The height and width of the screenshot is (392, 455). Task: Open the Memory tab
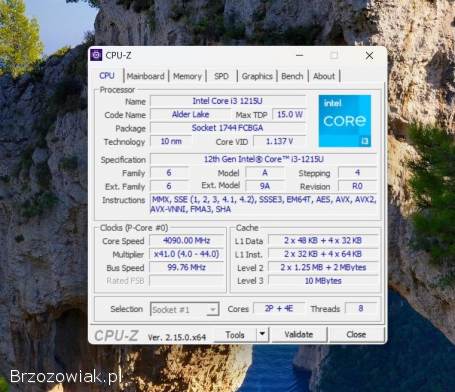tap(187, 76)
